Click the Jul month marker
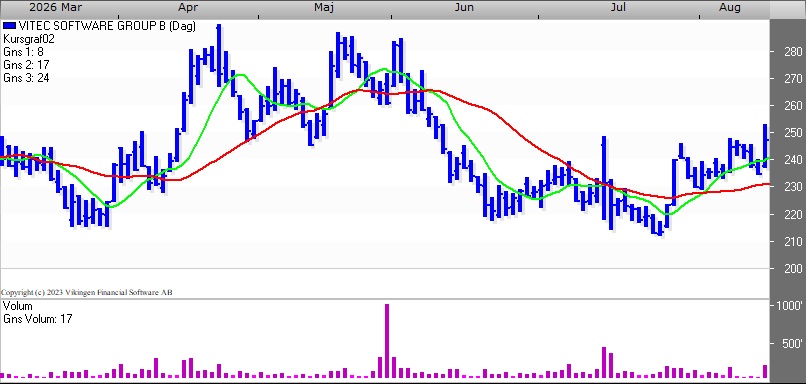This screenshot has width=807, height=384. 618,7
